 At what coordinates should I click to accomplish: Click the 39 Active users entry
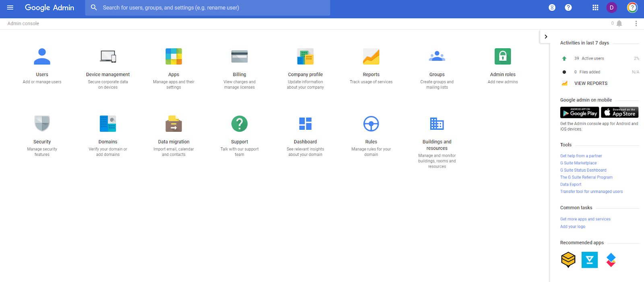click(x=589, y=58)
